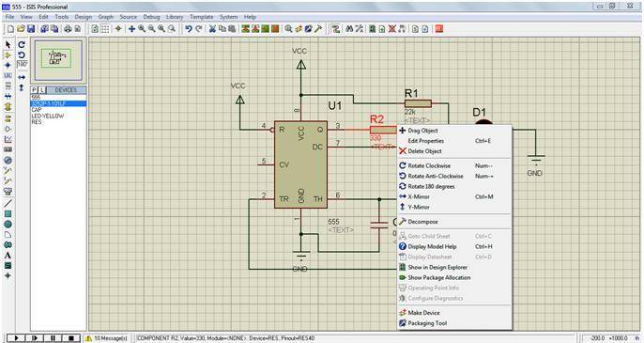Screen dimensions: 644x343
Task: Click the rotate anti-clockwise button beside the overview
Action: (x=22, y=55)
